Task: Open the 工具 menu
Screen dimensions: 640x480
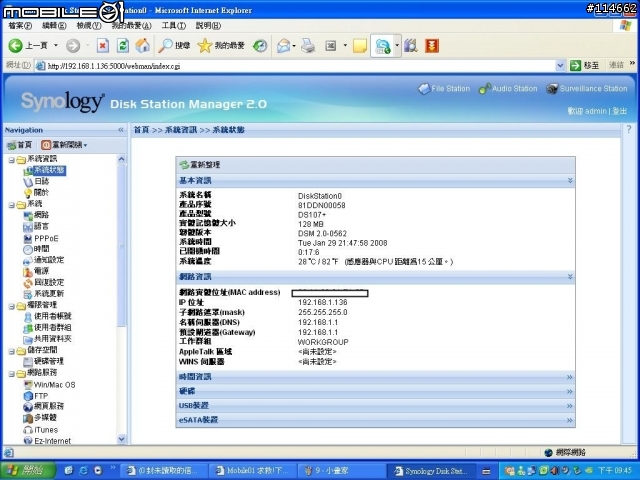Action: click(x=173, y=26)
